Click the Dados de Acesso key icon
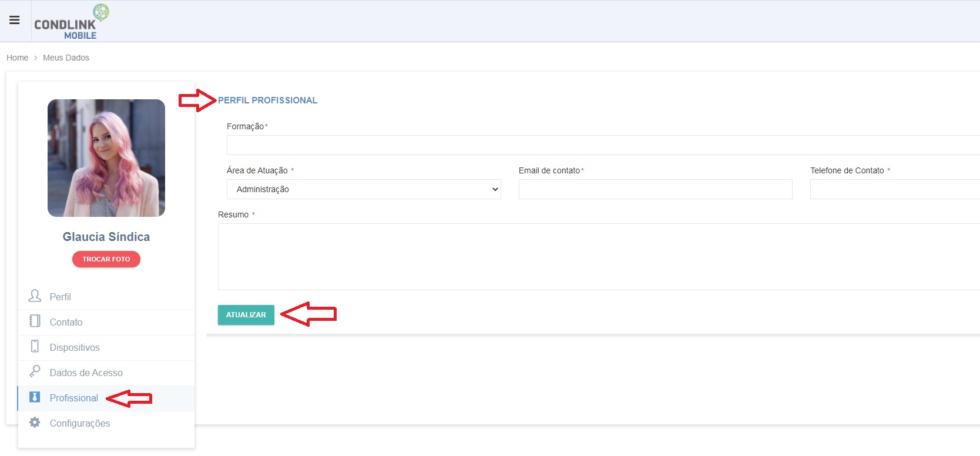Screen dimensions: 980x456 [x=35, y=371]
